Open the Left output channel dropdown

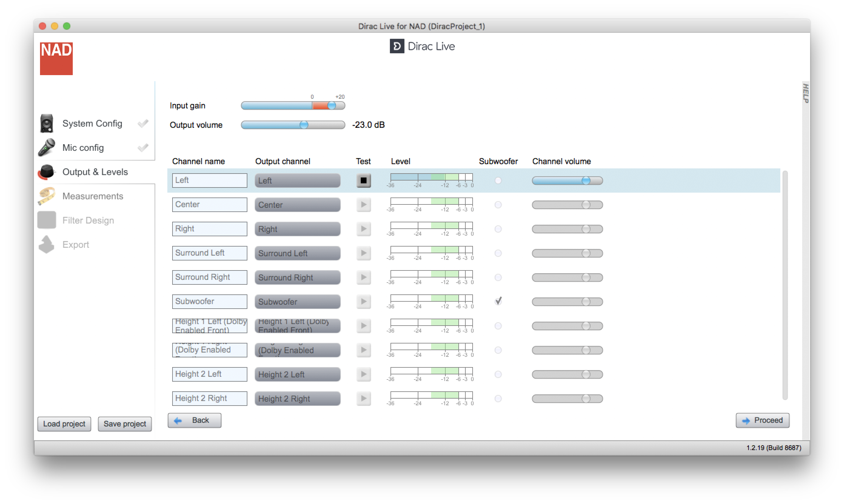tap(297, 180)
